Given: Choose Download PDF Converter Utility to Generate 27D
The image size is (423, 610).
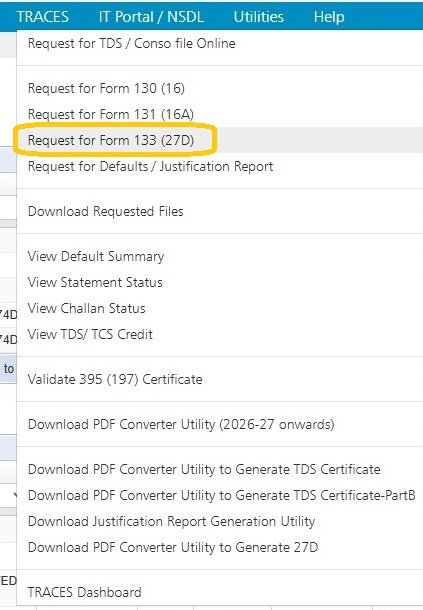Looking at the screenshot, I should pos(173,547).
